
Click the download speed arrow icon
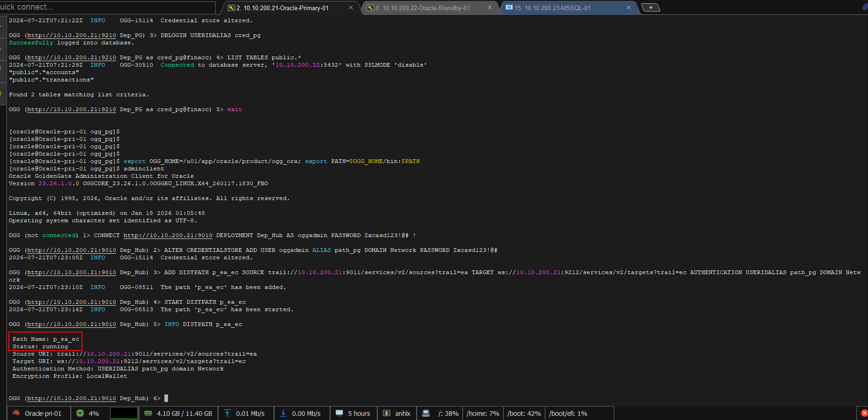pos(283,413)
